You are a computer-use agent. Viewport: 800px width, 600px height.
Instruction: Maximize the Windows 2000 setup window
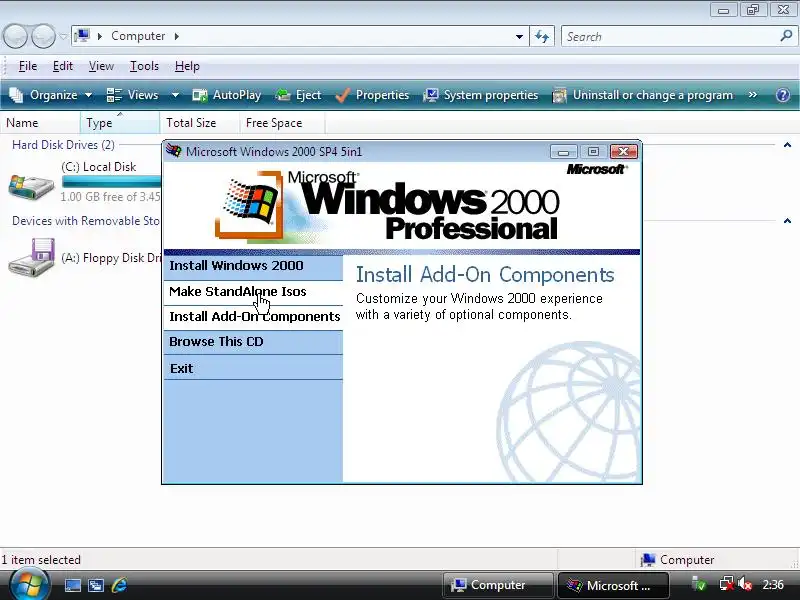coord(593,152)
